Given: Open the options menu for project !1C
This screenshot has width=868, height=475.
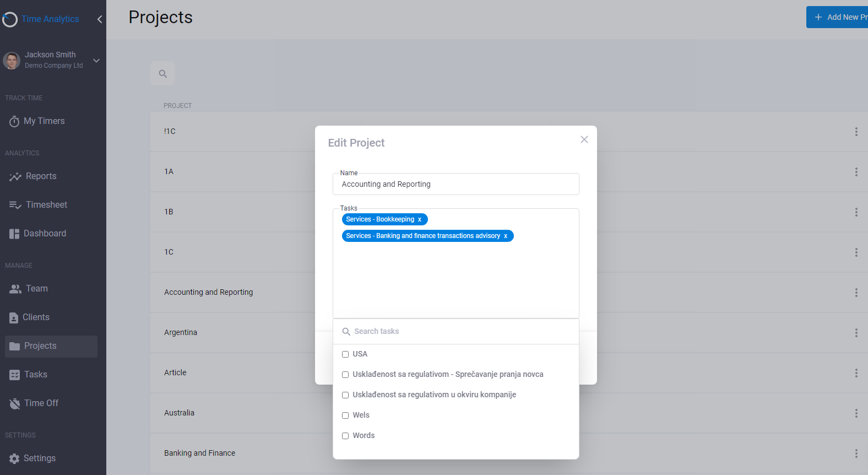Looking at the screenshot, I should 856,132.
